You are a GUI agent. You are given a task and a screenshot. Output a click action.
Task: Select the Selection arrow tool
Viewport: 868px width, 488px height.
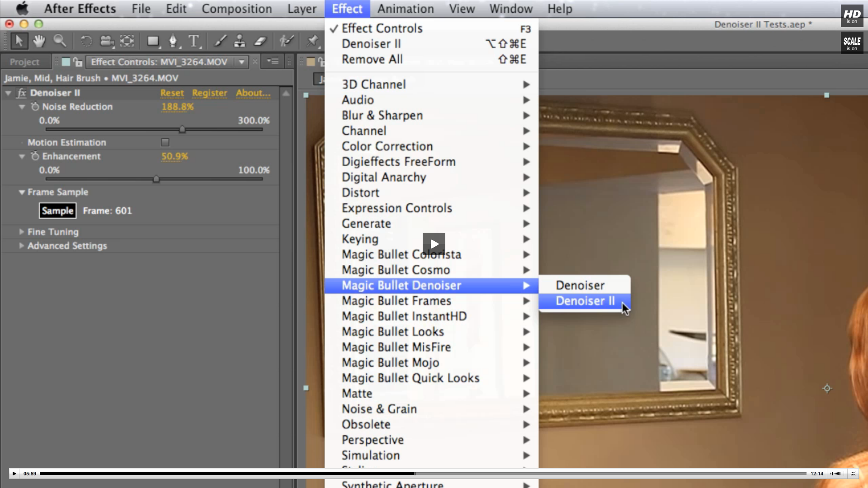[19, 41]
